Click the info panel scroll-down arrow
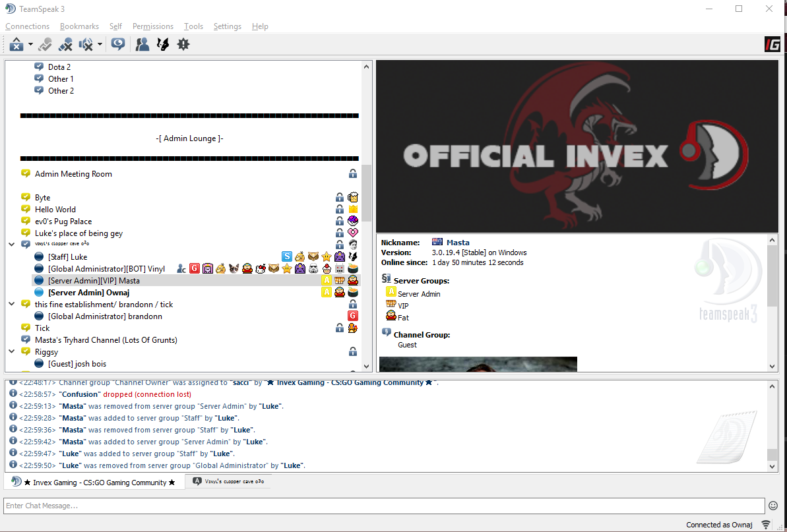787x532 pixels. coord(772,367)
